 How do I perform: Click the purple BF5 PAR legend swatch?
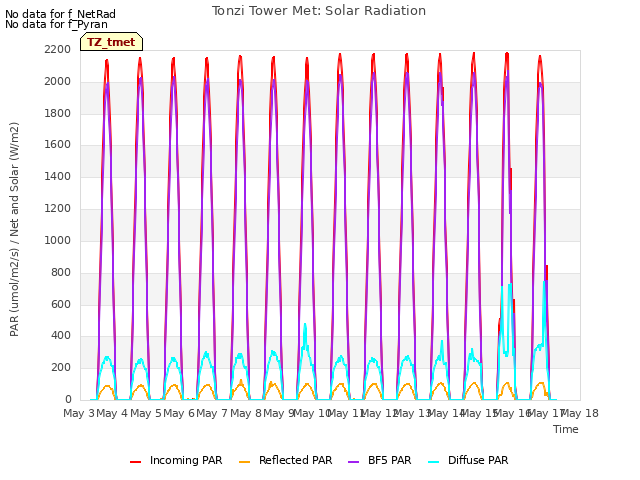353,462
